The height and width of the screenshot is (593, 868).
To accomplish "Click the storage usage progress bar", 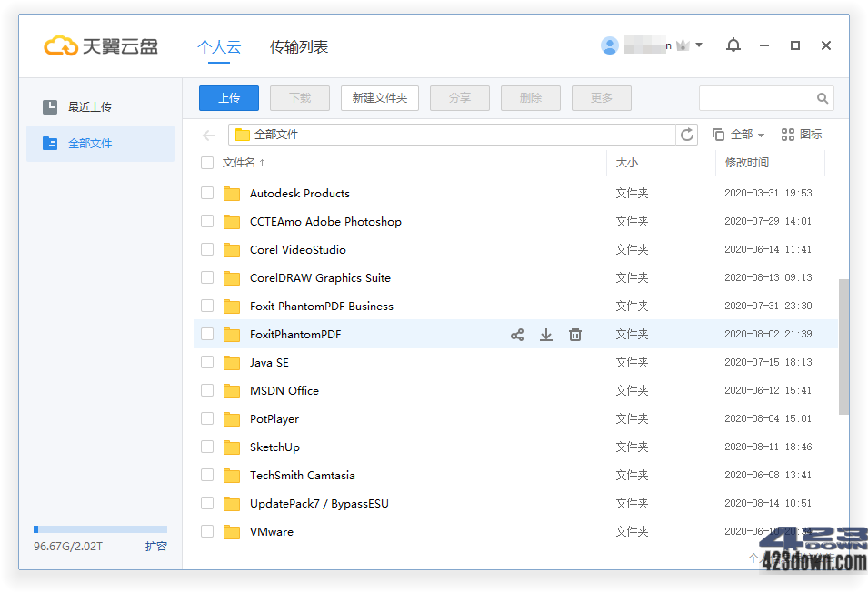I will (100, 528).
